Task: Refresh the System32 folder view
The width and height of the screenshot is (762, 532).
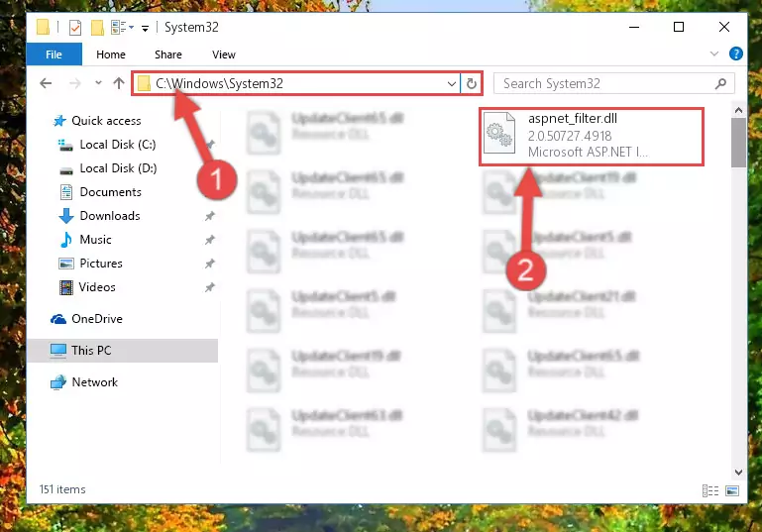Action: 471,83
